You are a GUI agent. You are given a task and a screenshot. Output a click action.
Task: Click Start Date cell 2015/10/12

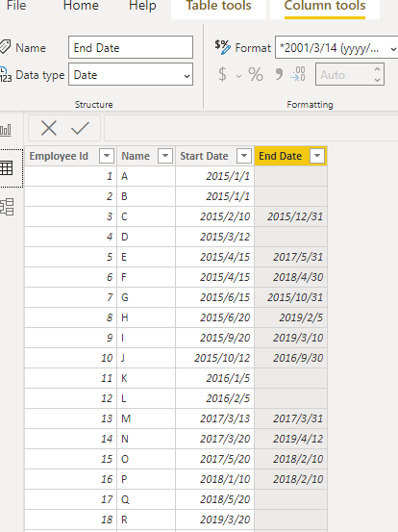[x=215, y=358]
